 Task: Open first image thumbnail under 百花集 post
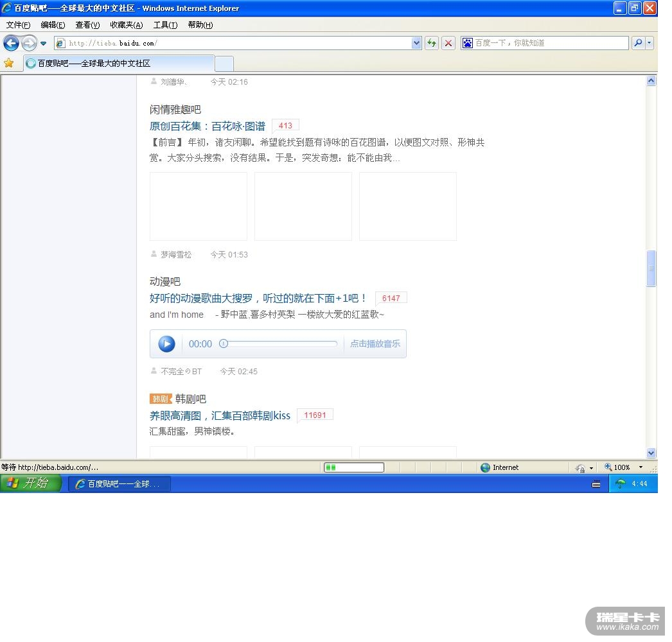click(199, 207)
